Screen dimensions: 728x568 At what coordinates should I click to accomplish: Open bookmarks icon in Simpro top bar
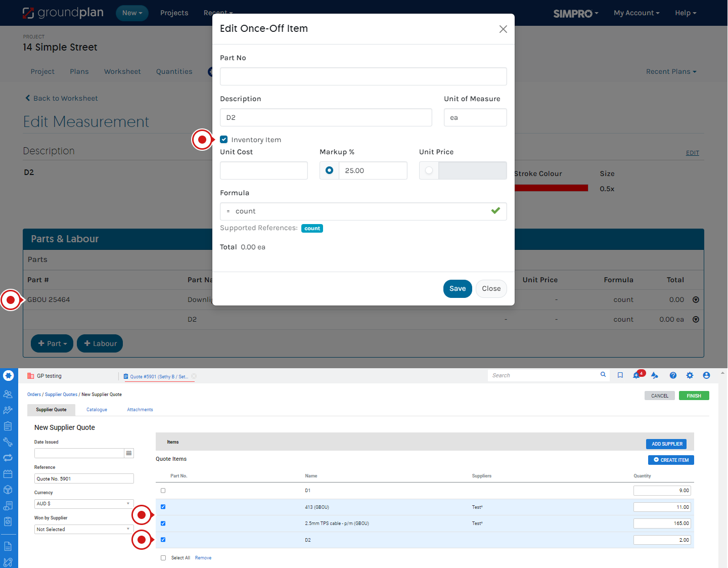pyautogui.click(x=620, y=375)
